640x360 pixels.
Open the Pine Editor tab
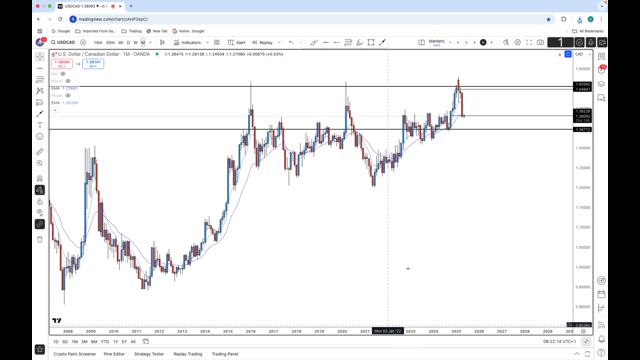pyautogui.click(x=114, y=354)
